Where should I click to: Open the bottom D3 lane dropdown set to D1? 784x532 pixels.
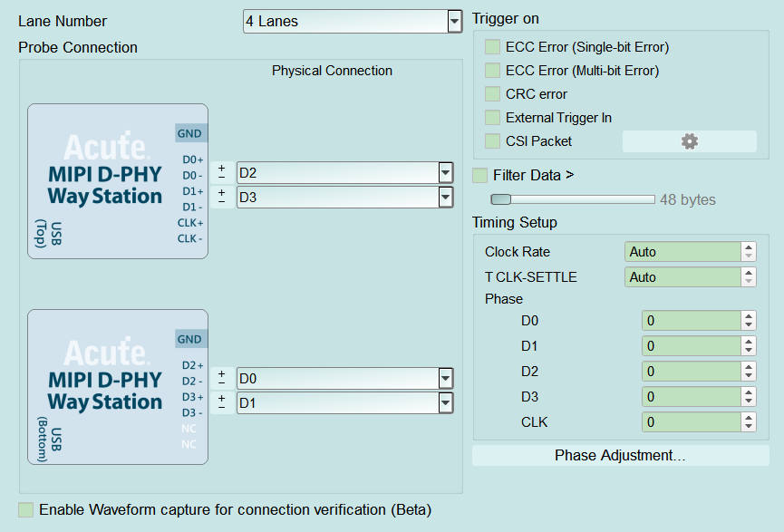(345, 403)
